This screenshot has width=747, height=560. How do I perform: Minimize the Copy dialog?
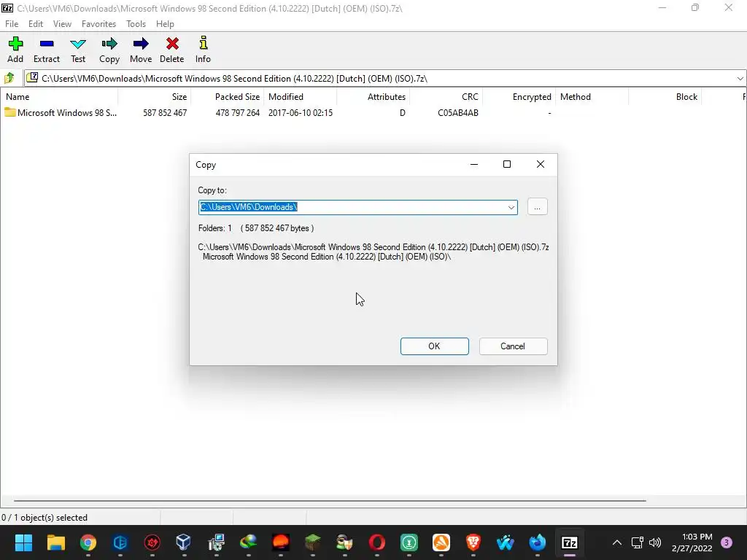[x=474, y=164]
